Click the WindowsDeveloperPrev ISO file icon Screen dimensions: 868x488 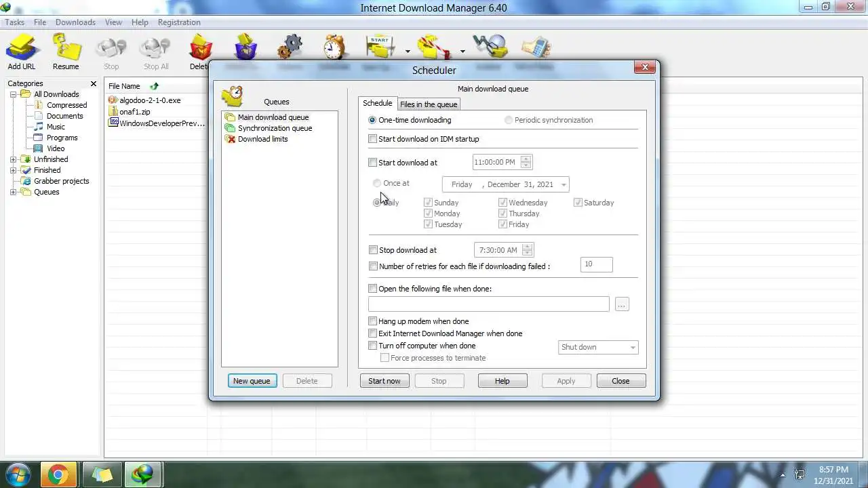click(x=113, y=123)
